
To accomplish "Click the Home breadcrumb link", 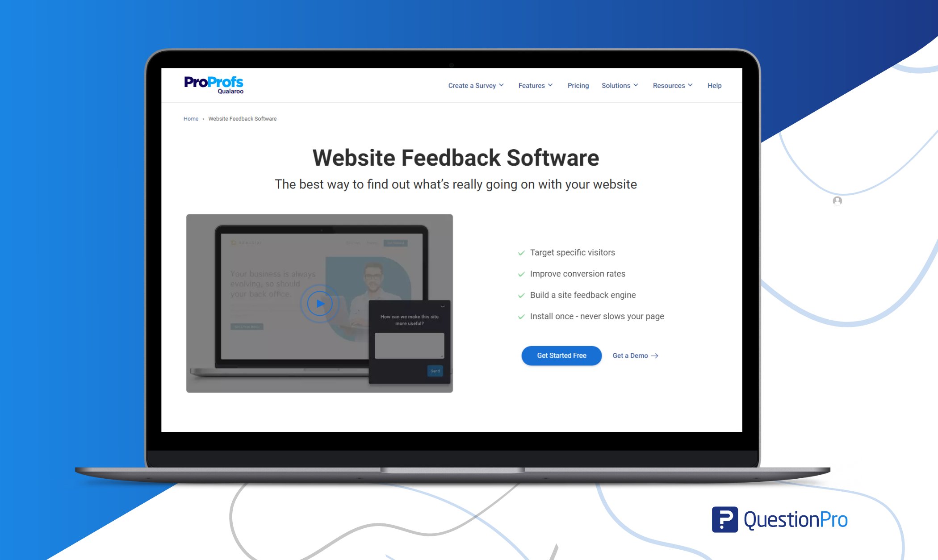I will coord(191,119).
